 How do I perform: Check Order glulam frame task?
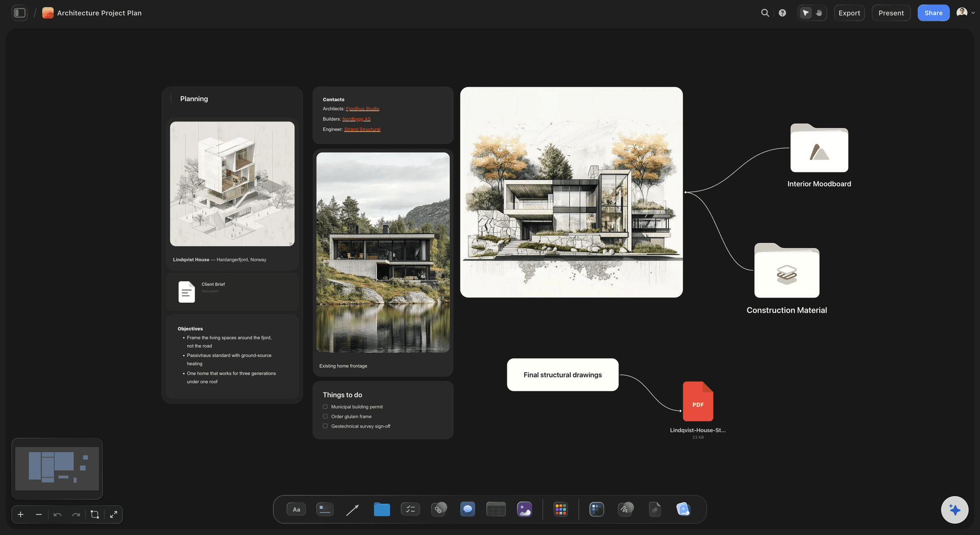click(325, 416)
